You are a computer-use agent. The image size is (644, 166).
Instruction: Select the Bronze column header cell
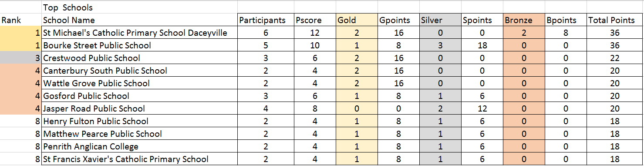[524, 20]
